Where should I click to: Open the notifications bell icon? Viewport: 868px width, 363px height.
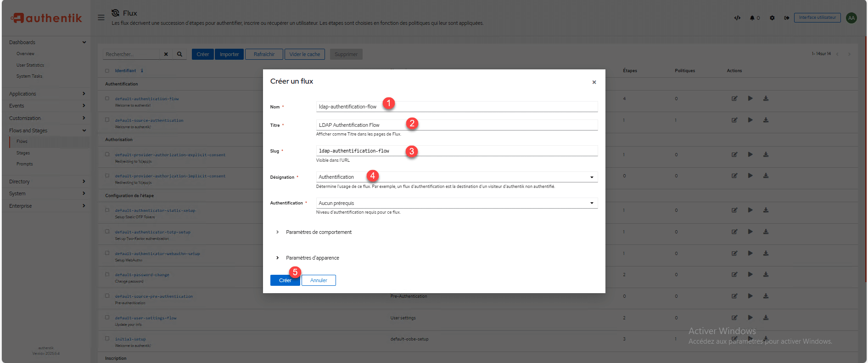752,18
